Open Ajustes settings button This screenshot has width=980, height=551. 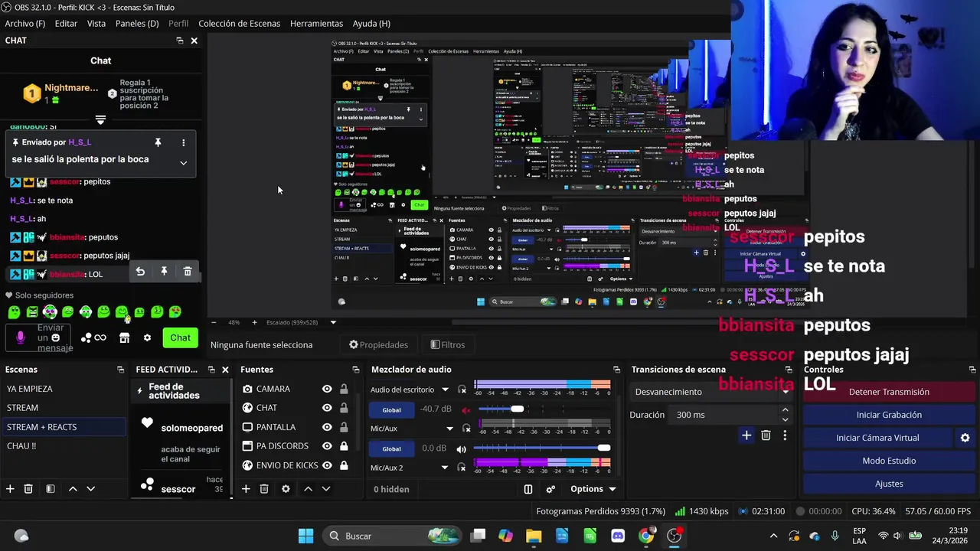point(889,484)
